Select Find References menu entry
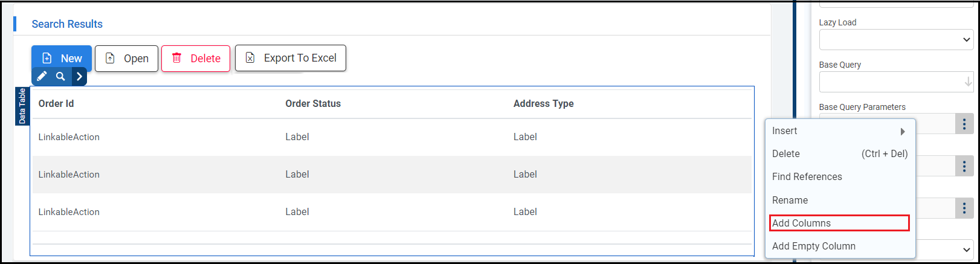Viewport: 980px width, 264px height. pyautogui.click(x=807, y=177)
